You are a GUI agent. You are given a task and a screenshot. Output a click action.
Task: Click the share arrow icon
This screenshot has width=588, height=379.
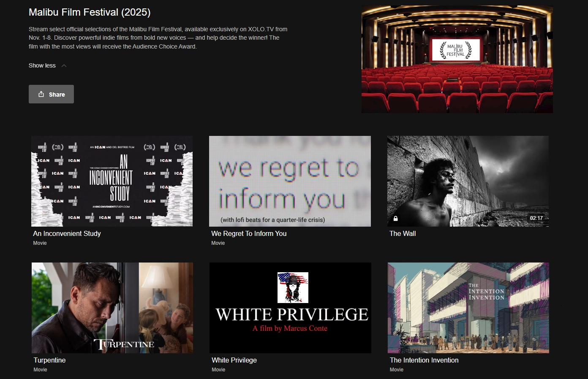click(x=41, y=94)
